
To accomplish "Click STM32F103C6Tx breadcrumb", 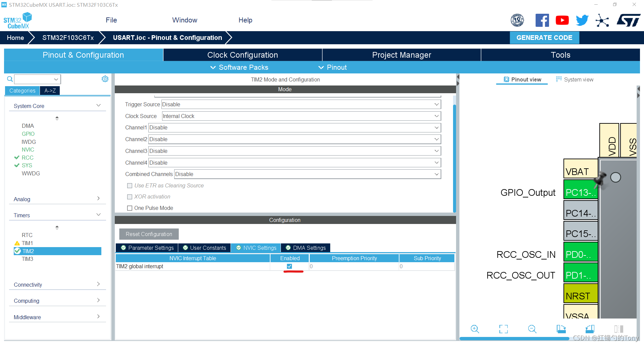I will pos(68,38).
